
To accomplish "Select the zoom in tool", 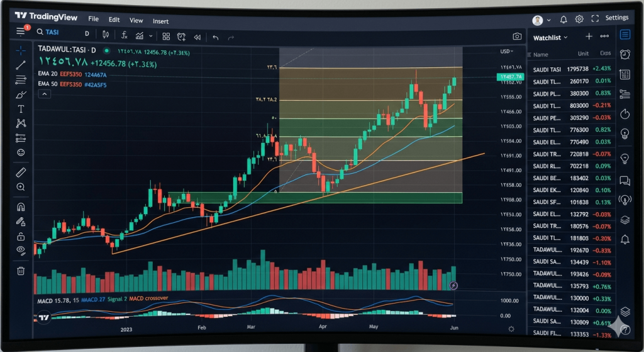I will click(x=21, y=187).
